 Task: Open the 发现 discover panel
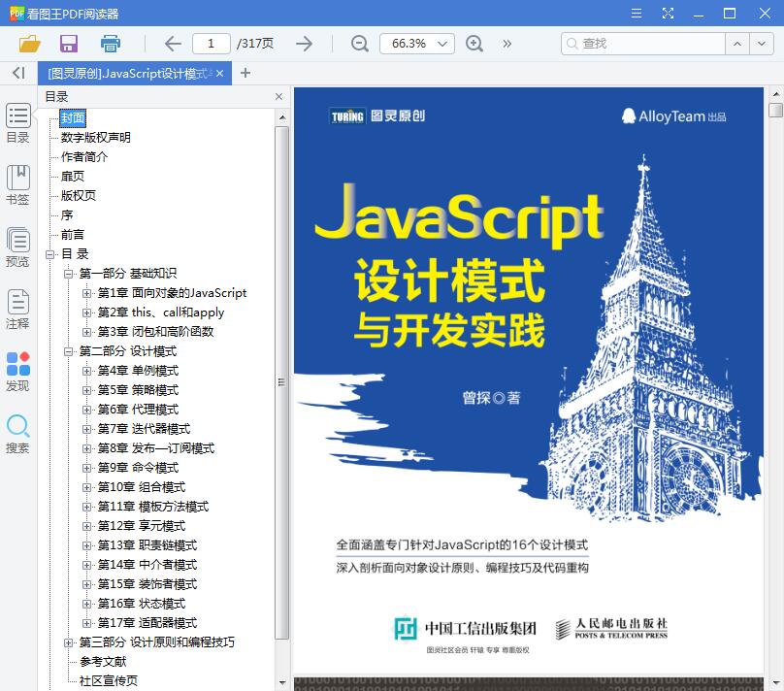pyautogui.click(x=18, y=372)
